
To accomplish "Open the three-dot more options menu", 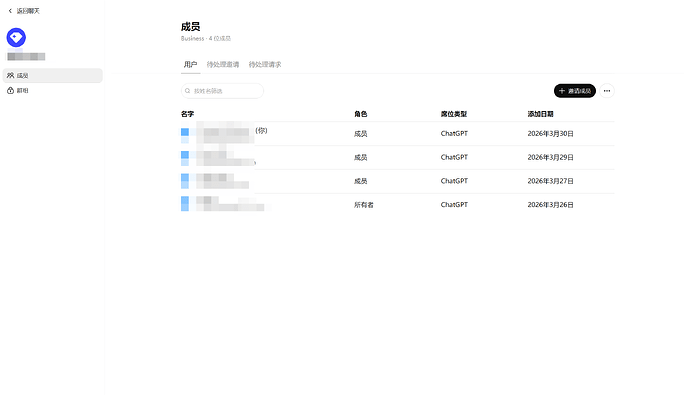I will tap(607, 91).
